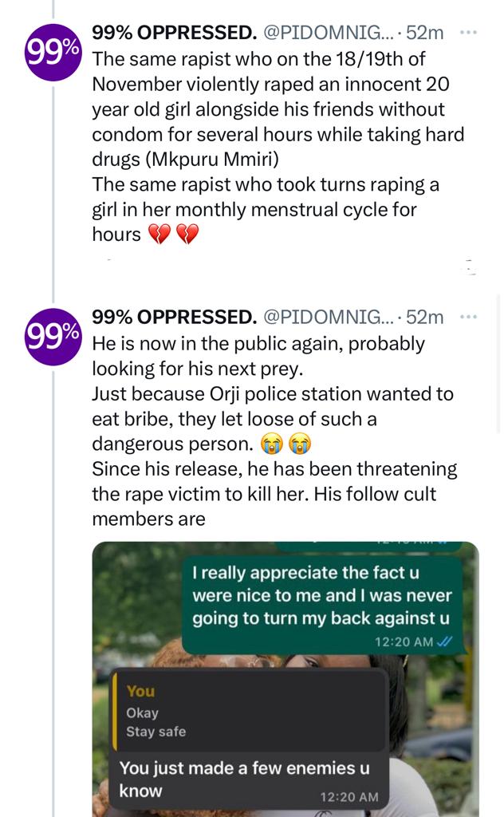
Task: Open the second tweet's 99% OPPRESSED display name
Action: tap(174, 318)
